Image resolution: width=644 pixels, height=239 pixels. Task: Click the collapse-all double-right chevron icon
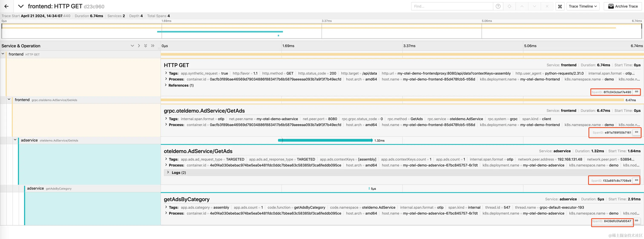click(152, 46)
